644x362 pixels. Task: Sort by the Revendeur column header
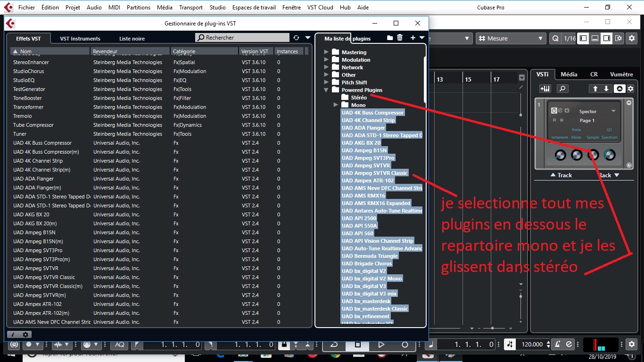click(x=130, y=51)
